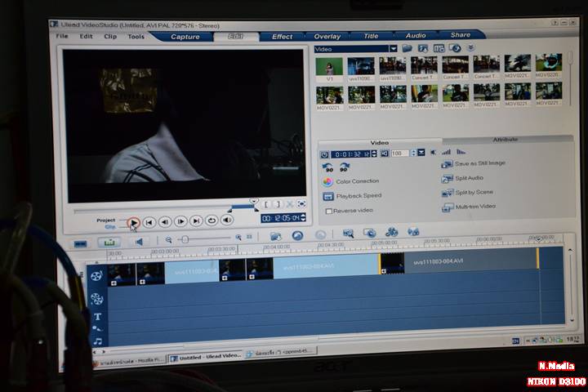This screenshot has height=392, width=588.
Task: Select the V1 green-screen thumbnail in library
Action: (329, 67)
